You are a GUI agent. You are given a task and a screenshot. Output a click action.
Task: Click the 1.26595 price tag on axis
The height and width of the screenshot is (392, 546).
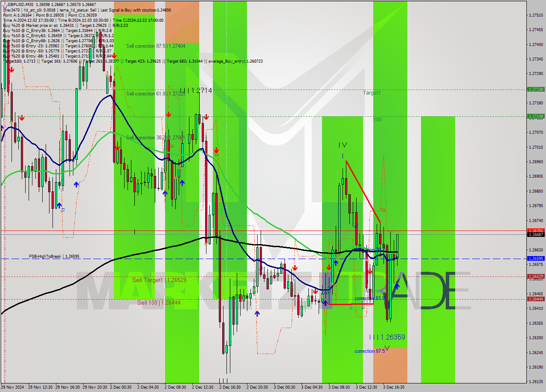pyautogui.click(x=535, y=259)
